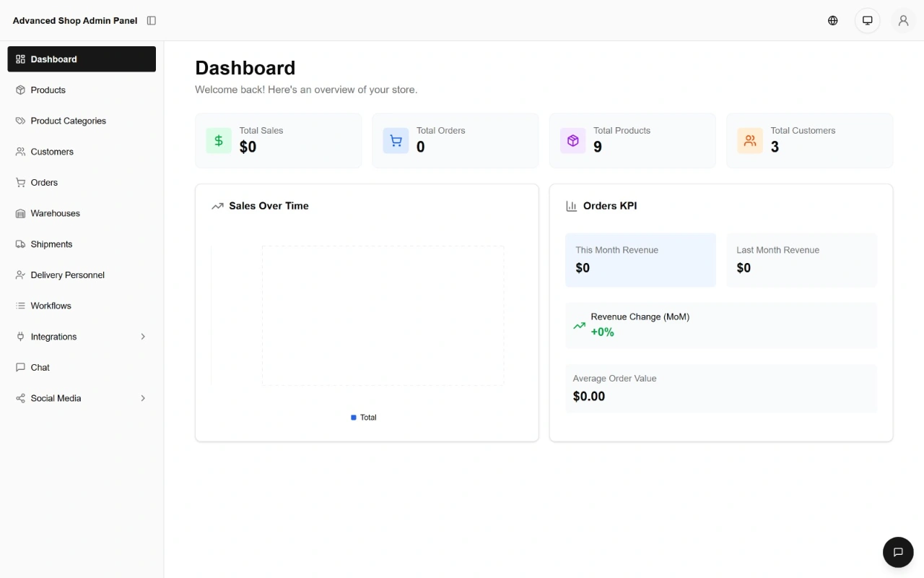Open the Customers page
The image size is (924, 578).
(x=82, y=152)
